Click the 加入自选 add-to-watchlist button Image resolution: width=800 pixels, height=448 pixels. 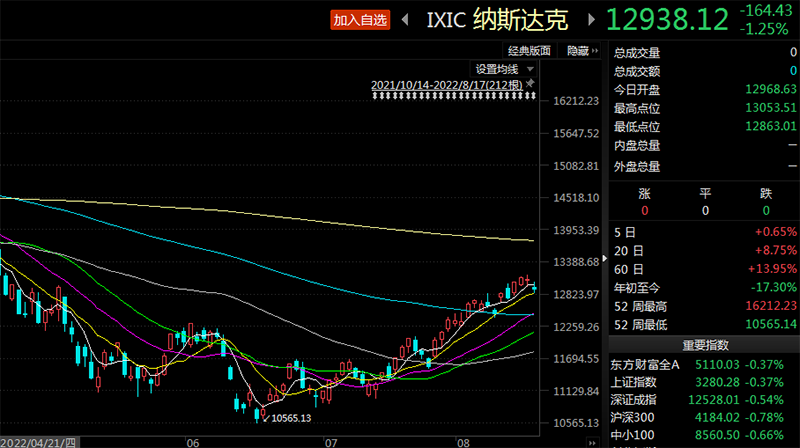(x=360, y=20)
